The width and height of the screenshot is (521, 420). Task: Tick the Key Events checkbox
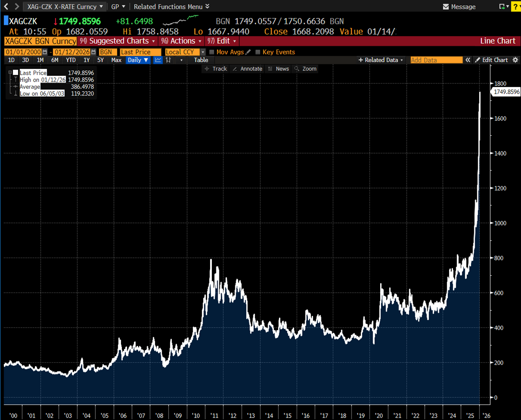click(258, 52)
